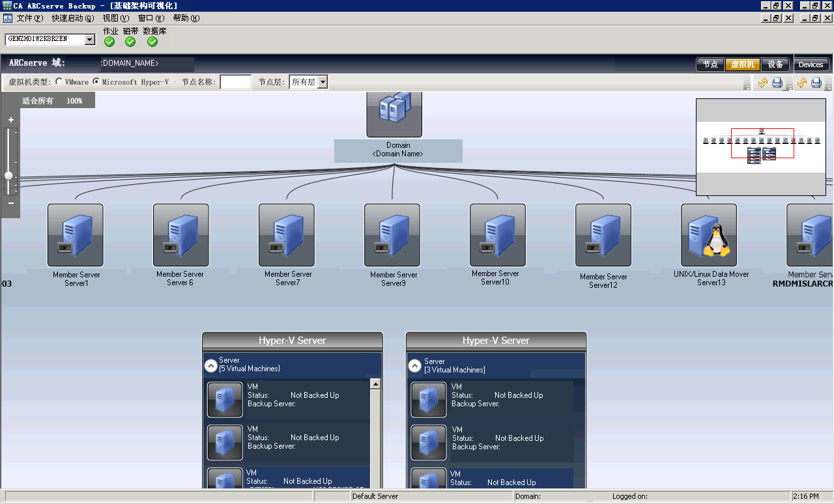This screenshot has width=834, height=504.
Task: Click first VM icon in the 3 Virtual Machines server
Action: 429,399
